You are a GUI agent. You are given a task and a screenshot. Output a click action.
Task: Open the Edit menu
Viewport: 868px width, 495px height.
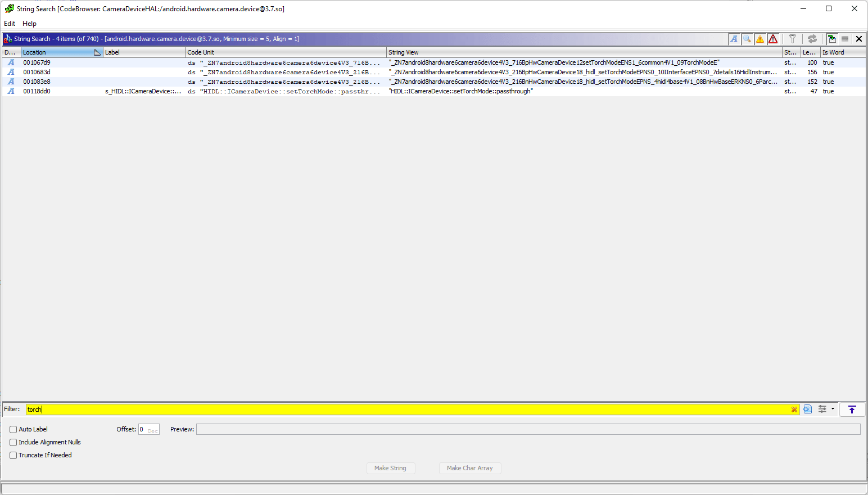click(10, 24)
